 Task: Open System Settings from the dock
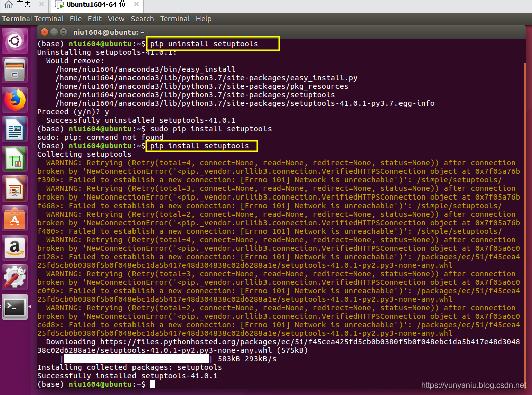(15, 277)
